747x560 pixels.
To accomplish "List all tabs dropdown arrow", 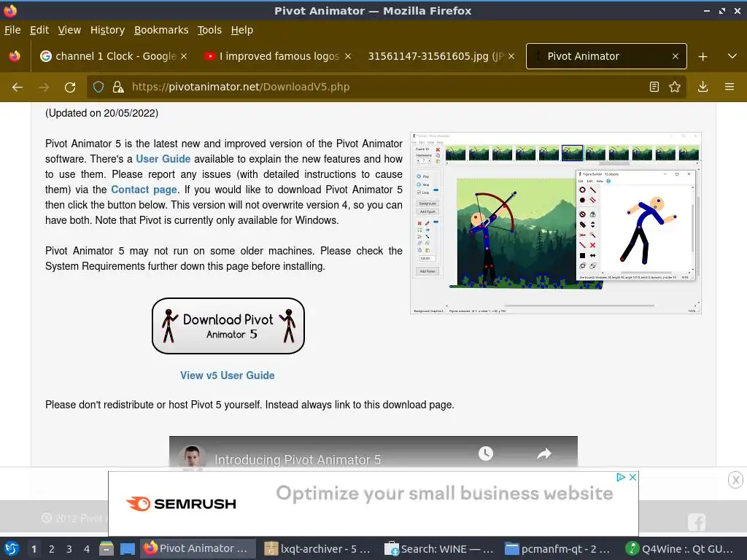I will 732,56.
